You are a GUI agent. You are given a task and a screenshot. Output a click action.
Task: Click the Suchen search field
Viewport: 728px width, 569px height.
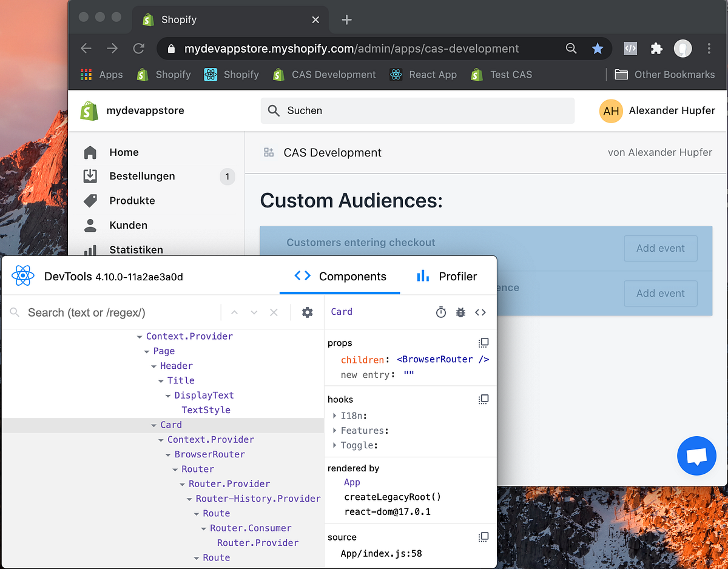coord(417,110)
